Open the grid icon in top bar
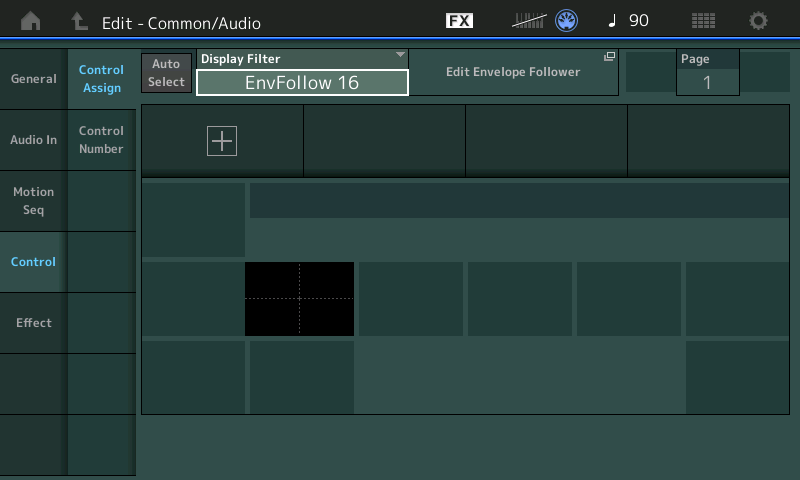 click(703, 21)
